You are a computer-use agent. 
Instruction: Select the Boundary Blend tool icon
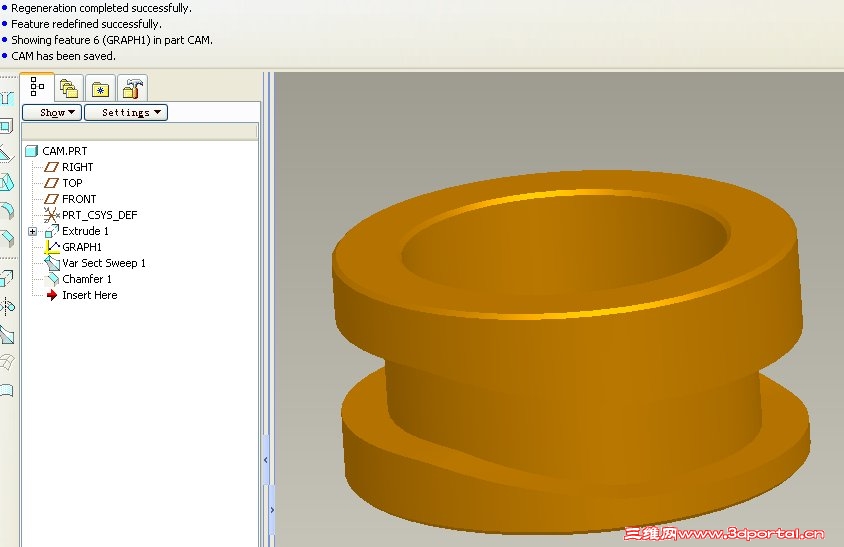click(6, 362)
